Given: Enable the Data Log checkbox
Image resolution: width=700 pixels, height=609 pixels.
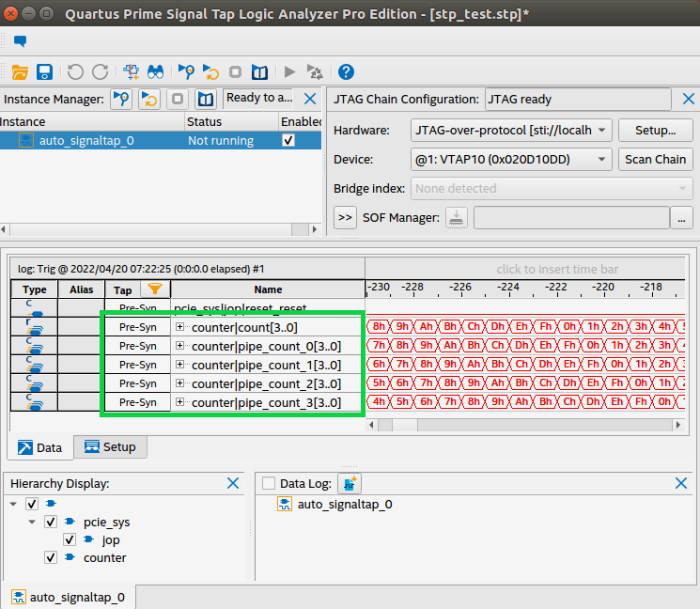Looking at the screenshot, I should 270,483.
